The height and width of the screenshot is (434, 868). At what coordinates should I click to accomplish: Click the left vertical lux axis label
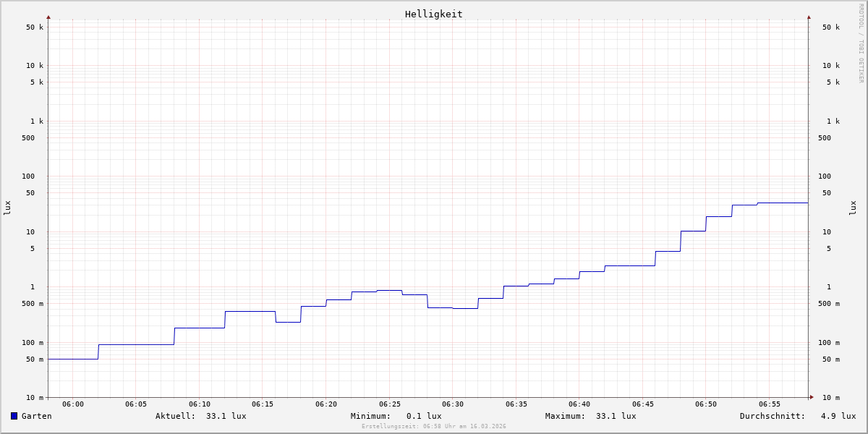coord(7,208)
